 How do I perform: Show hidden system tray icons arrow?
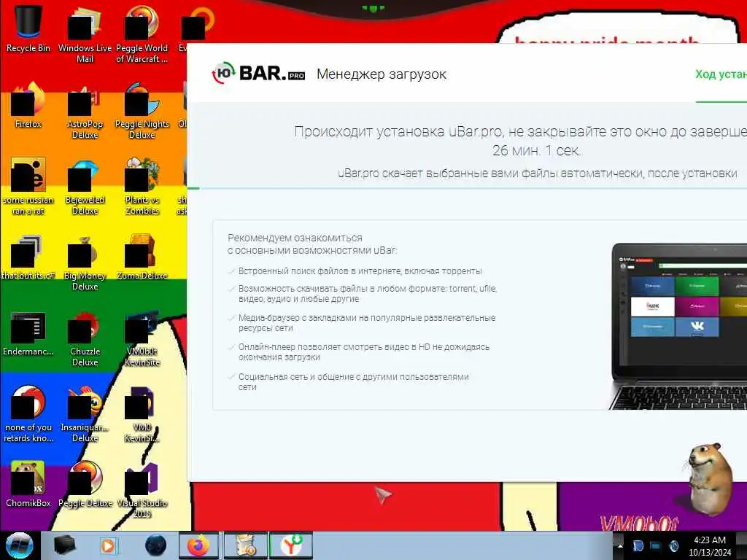[620, 545]
